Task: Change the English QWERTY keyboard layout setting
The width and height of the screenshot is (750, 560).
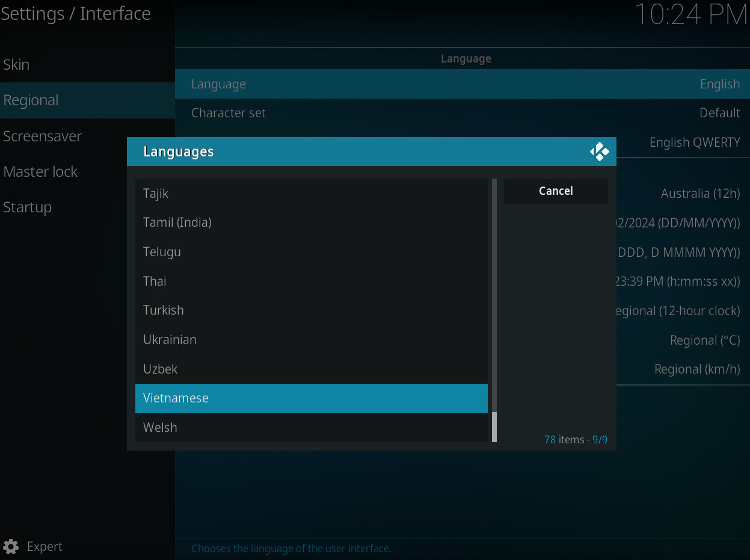Action: [x=693, y=143]
